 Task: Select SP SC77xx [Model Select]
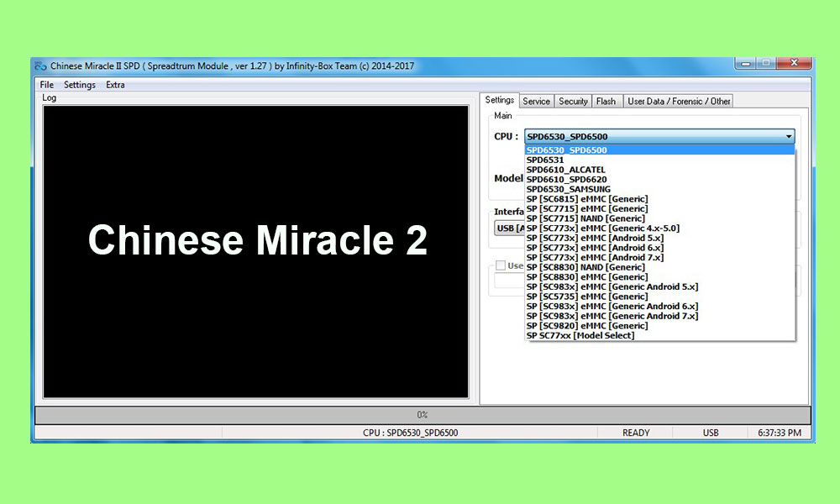coord(659,336)
